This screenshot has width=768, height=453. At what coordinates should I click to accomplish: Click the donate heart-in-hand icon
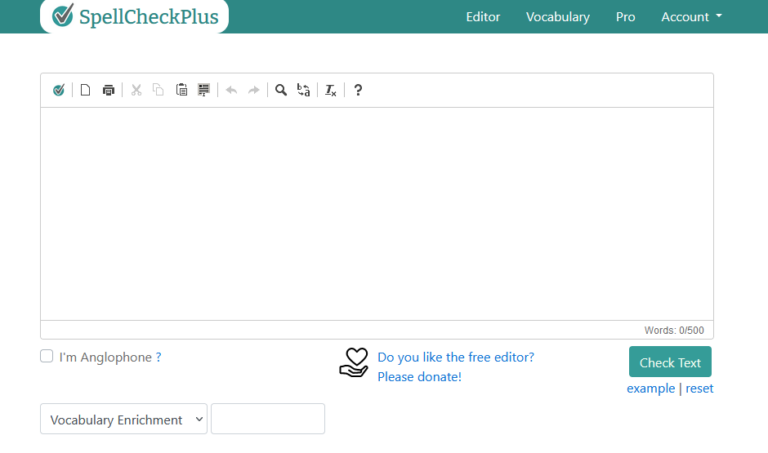point(354,363)
